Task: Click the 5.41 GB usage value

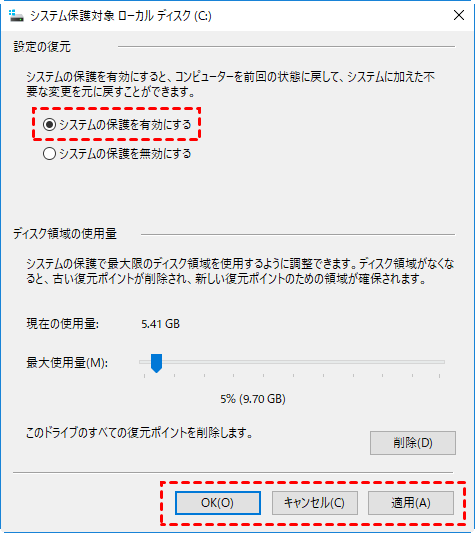Action: tap(160, 324)
